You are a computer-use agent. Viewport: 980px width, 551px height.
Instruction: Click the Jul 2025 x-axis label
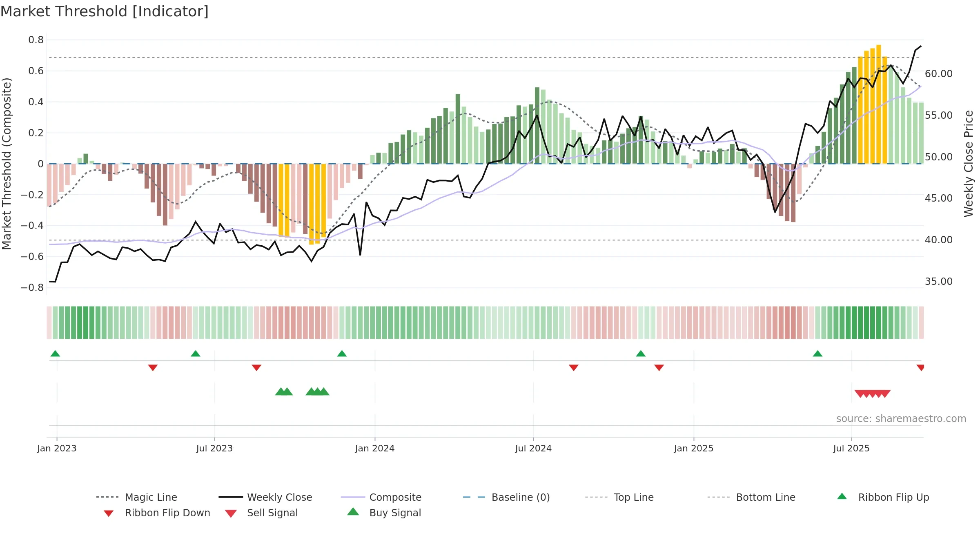[x=851, y=448]
